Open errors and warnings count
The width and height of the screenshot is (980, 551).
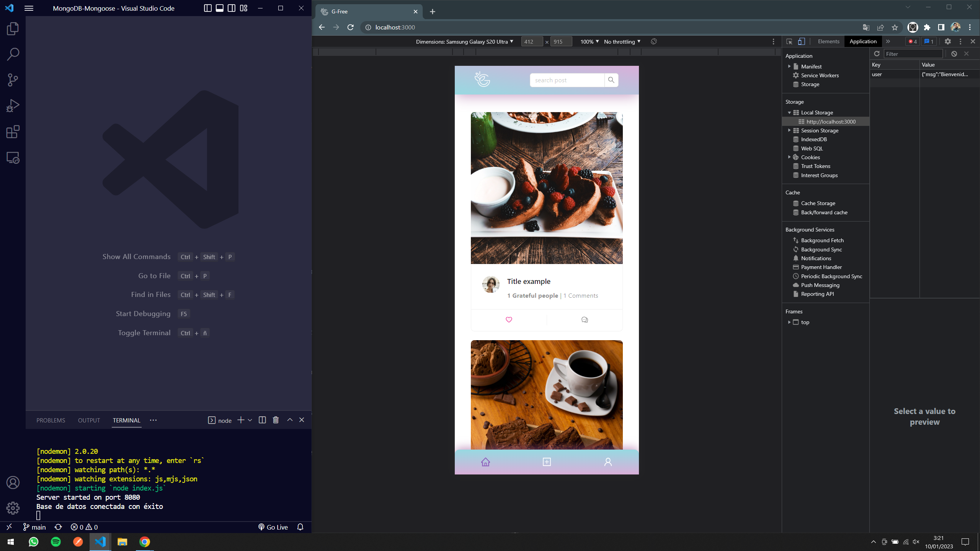(x=84, y=527)
